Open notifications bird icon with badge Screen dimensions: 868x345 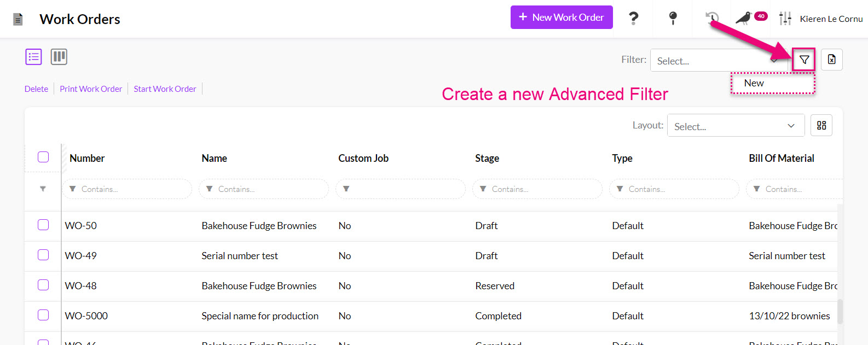coord(744,19)
